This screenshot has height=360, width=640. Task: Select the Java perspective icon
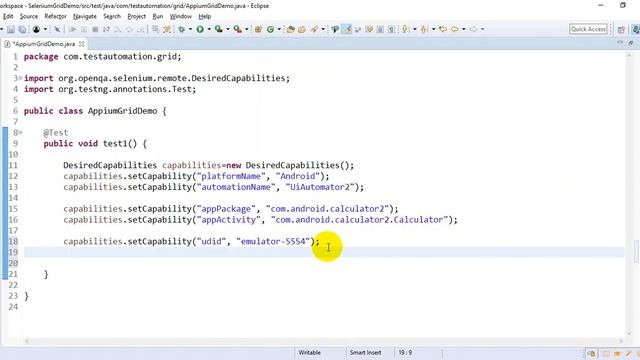635,29
